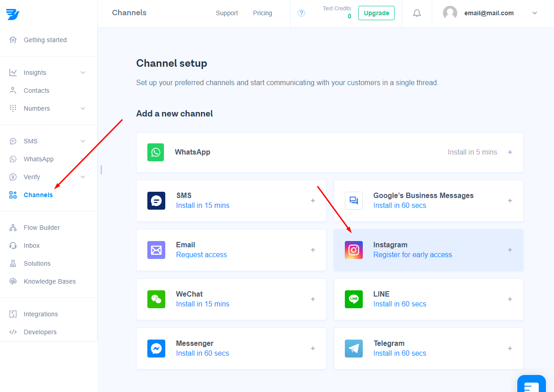Open the help question mark icon
The image size is (554, 392).
(x=301, y=13)
